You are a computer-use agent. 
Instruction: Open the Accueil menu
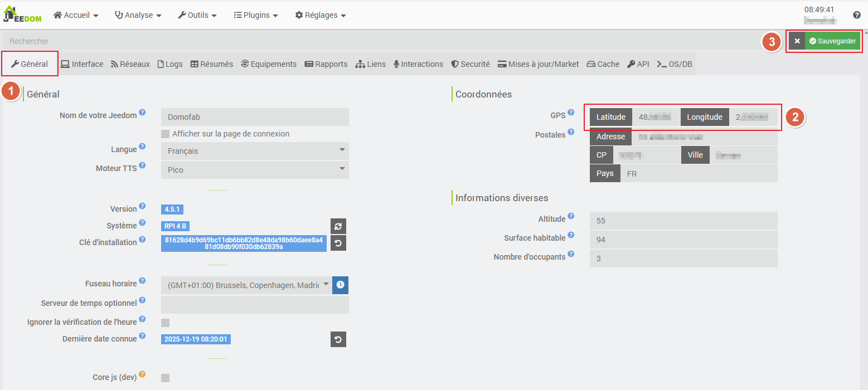(76, 15)
